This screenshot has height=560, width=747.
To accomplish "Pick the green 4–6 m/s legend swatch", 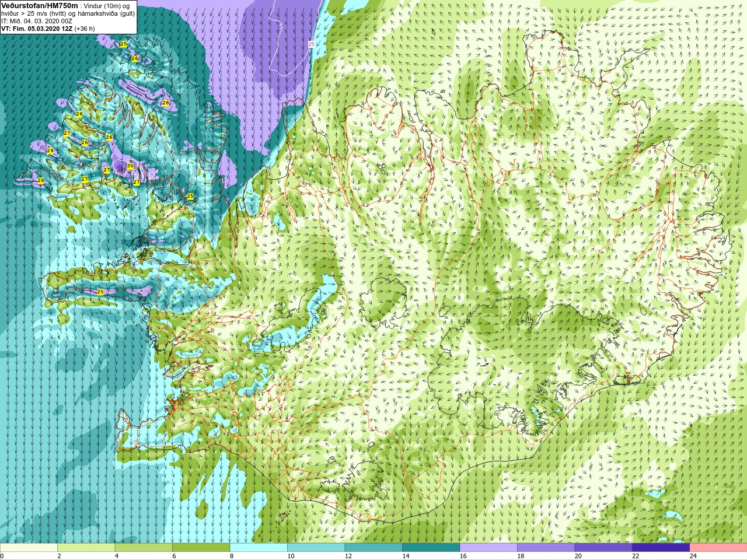I will tap(144, 548).
